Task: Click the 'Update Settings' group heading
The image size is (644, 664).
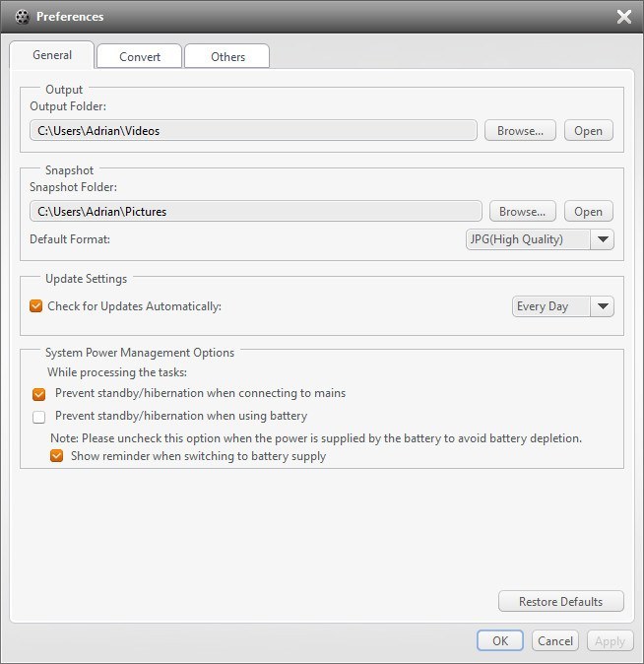Action: pyautogui.click(x=86, y=279)
